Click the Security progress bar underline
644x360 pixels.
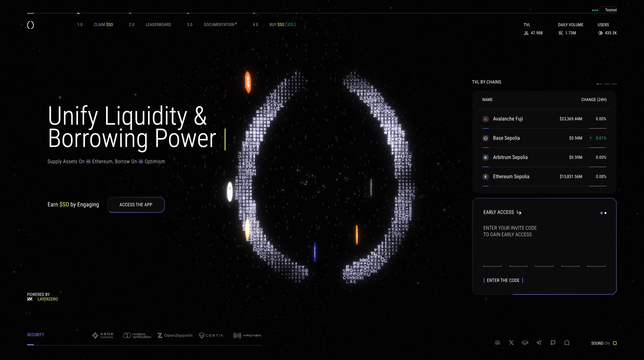click(x=30, y=345)
